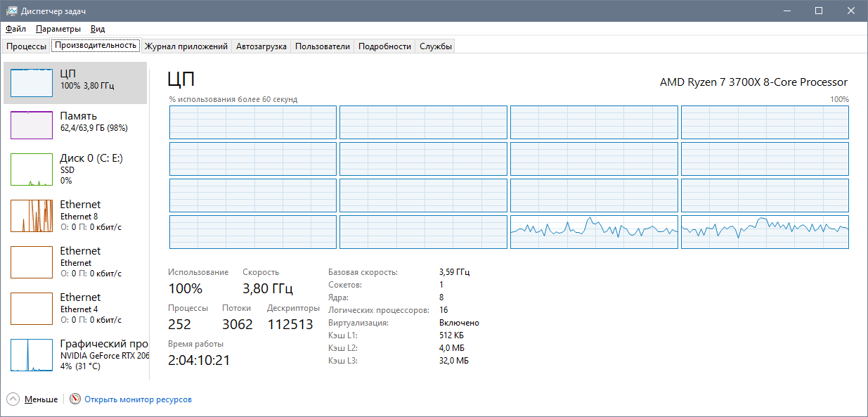Open the Автозагрузка tab
Viewport: 868px width, 417px height.
point(261,46)
